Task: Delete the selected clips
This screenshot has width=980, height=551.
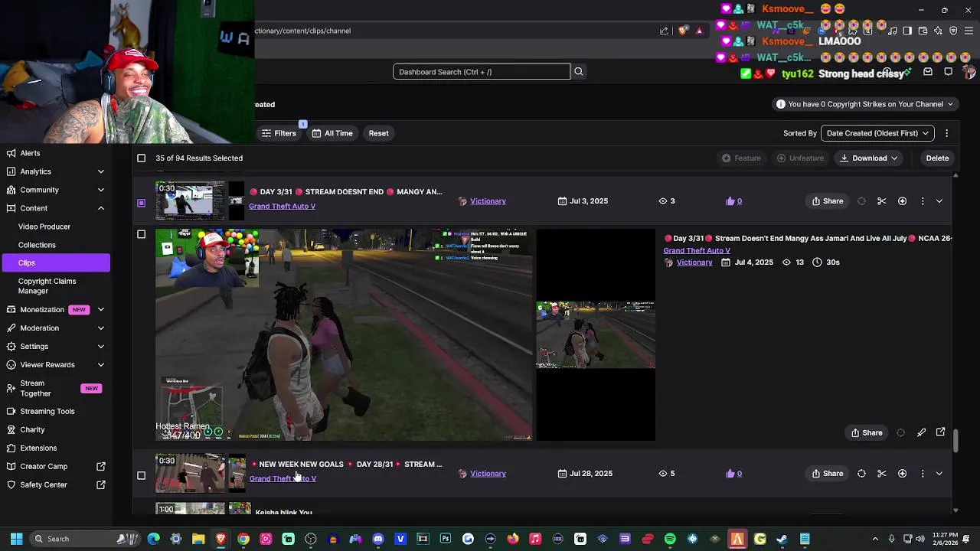Action: 937,158
